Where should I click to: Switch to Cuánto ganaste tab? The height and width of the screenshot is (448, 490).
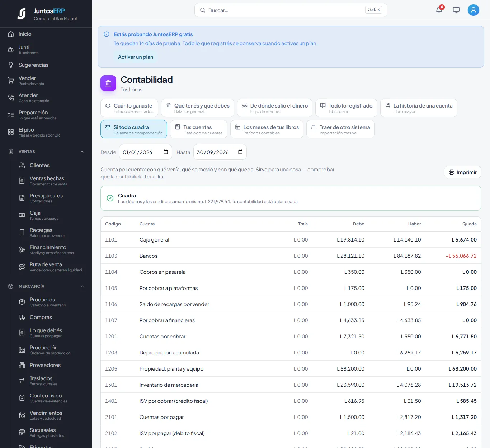(129, 108)
